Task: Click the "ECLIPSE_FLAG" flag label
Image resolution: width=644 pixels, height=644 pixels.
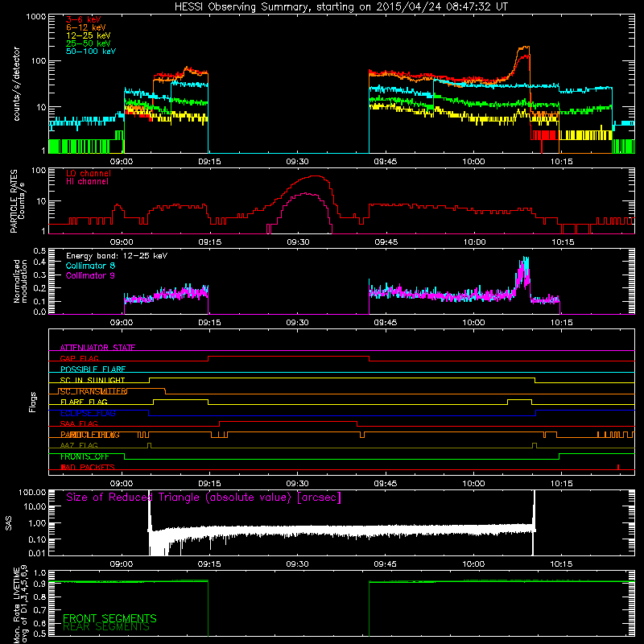Action: coord(88,413)
